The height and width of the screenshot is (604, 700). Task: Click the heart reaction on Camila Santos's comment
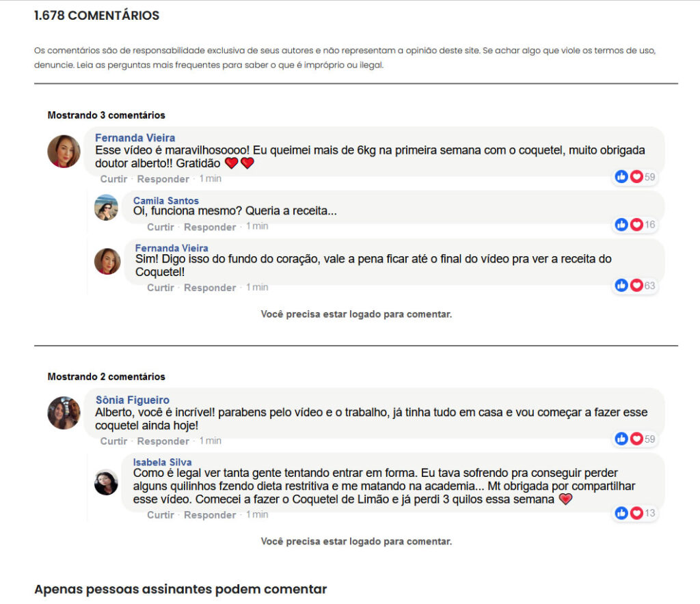click(636, 224)
